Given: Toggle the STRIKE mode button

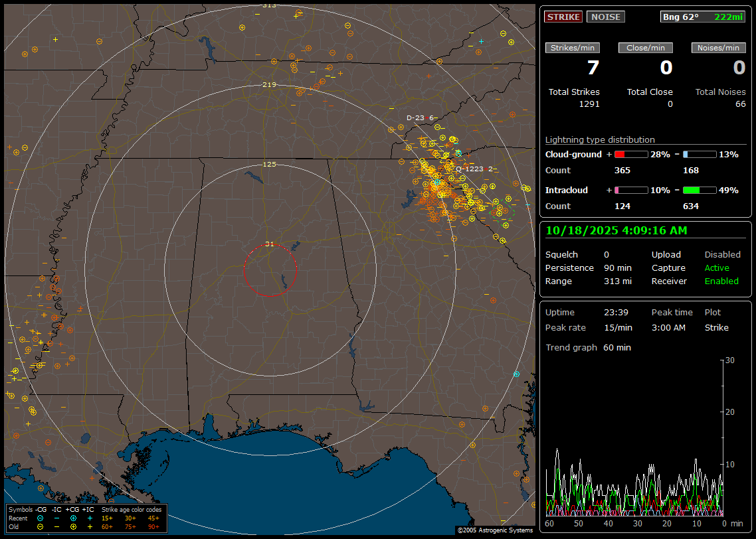Looking at the screenshot, I should pyautogui.click(x=563, y=17).
